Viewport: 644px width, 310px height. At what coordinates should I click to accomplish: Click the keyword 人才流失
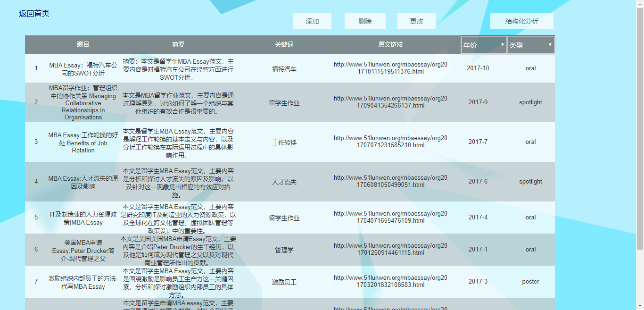284,182
